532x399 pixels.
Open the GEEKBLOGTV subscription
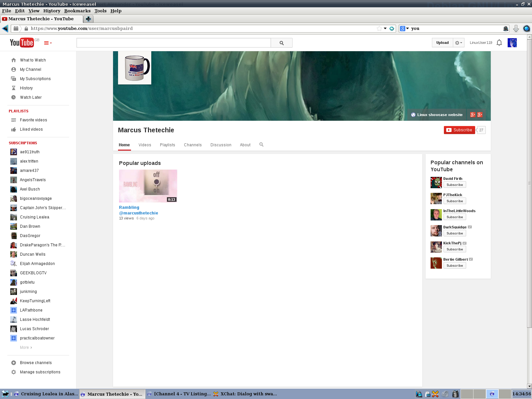33,273
